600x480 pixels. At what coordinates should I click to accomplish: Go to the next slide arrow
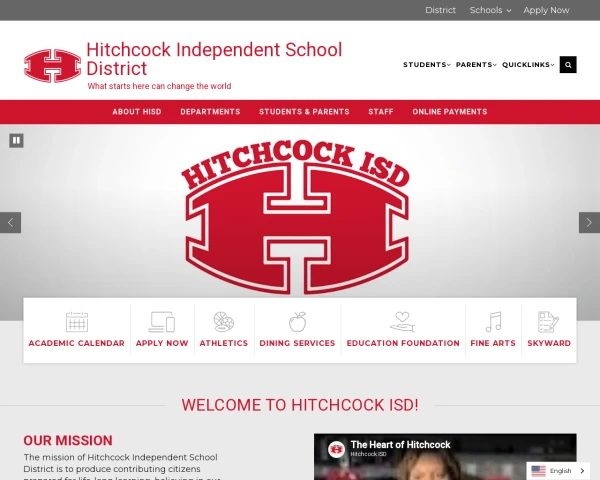pyautogui.click(x=589, y=222)
